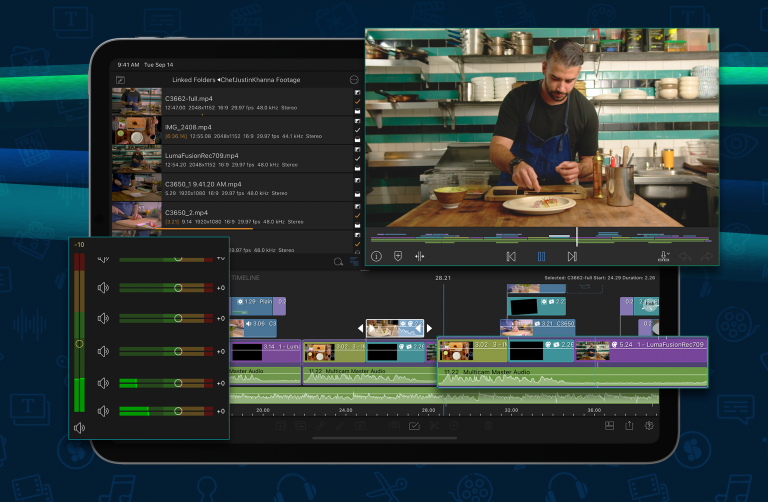This screenshot has height=502, width=768.
Task: Toggle the checkmark for C3662-full.mp4
Action: click(357, 101)
